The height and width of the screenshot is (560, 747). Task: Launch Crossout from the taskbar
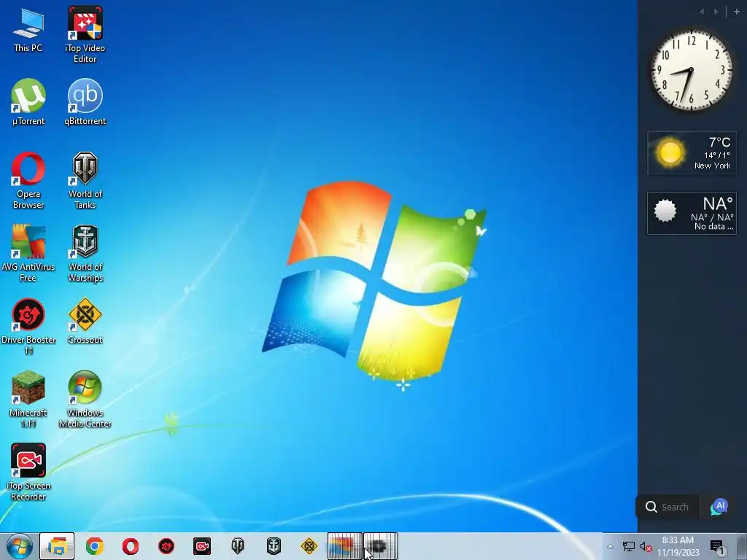point(309,546)
